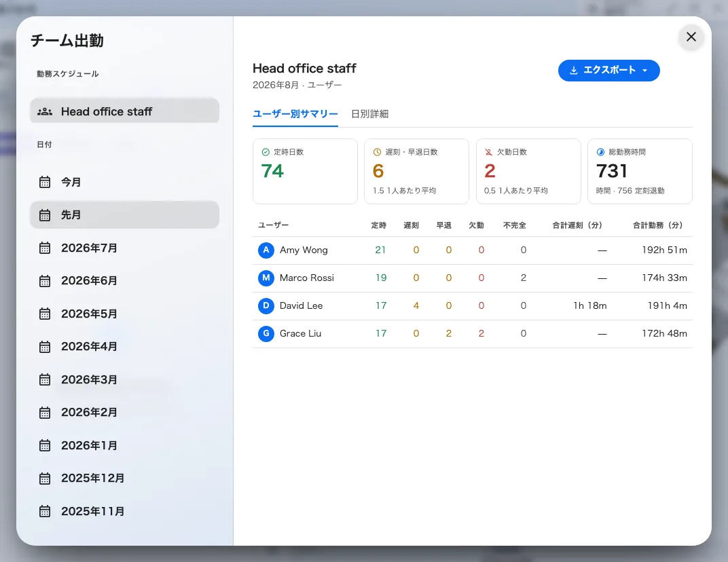Select Head office staff schedule
Image resolution: width=728 pixels, height=562 pixels.
point(124,111)
